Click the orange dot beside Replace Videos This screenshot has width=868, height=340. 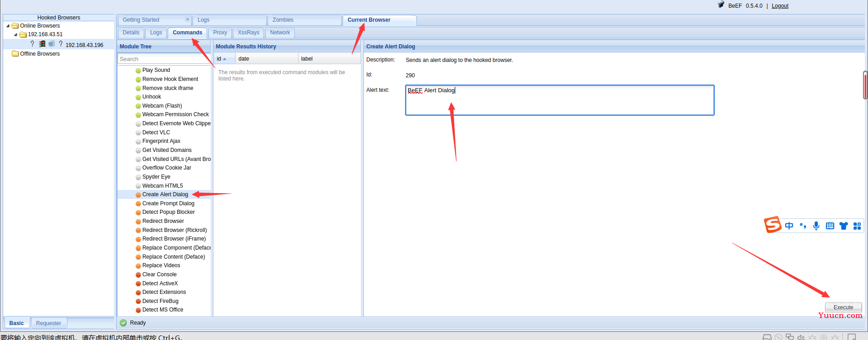tap(138, 266)
